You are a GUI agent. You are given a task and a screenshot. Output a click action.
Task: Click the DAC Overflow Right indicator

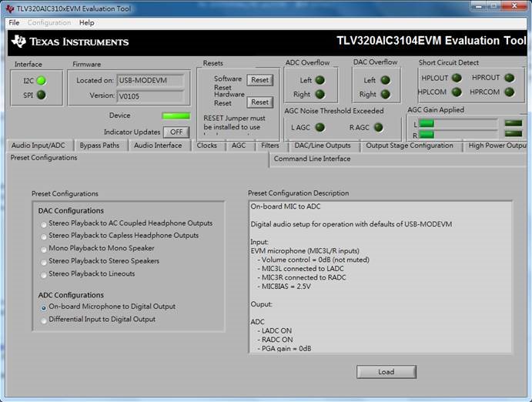tap(386, 94)
